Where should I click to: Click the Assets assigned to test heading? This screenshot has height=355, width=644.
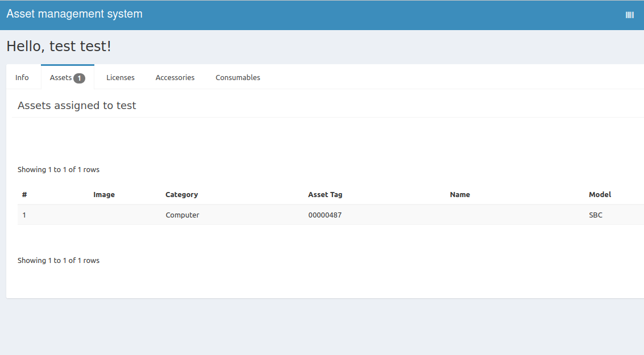[77, 105]
